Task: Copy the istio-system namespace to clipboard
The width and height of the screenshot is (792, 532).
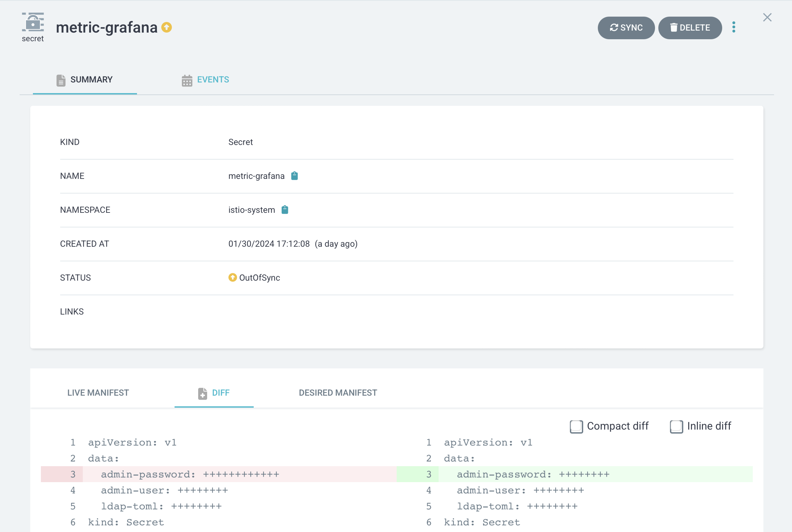Action: click(285, 210)
